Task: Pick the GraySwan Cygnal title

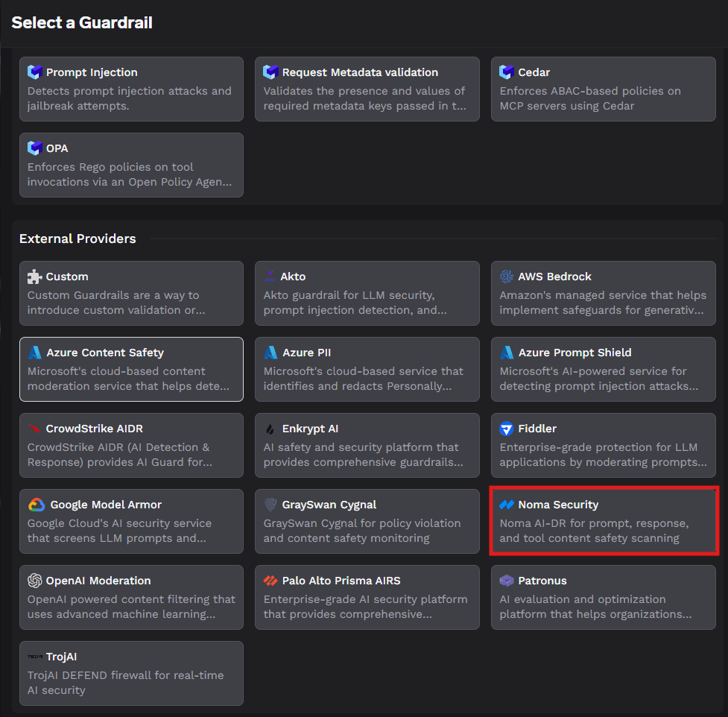Action: pos(329,505)
